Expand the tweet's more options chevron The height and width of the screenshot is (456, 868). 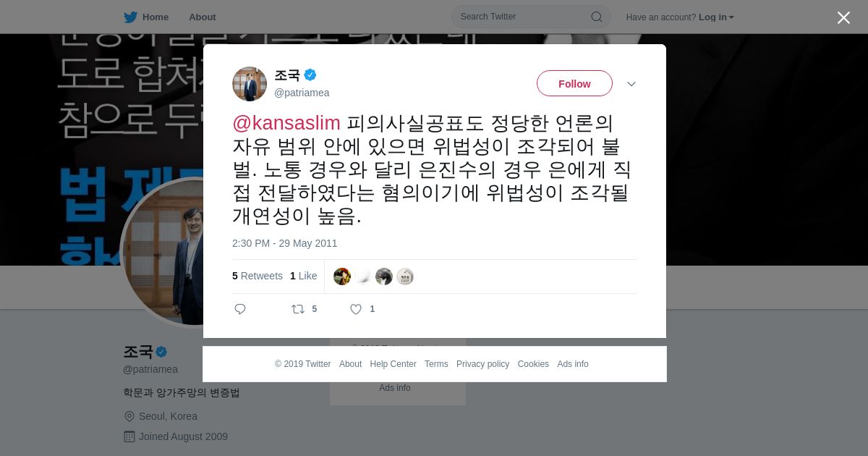[631, 84]
